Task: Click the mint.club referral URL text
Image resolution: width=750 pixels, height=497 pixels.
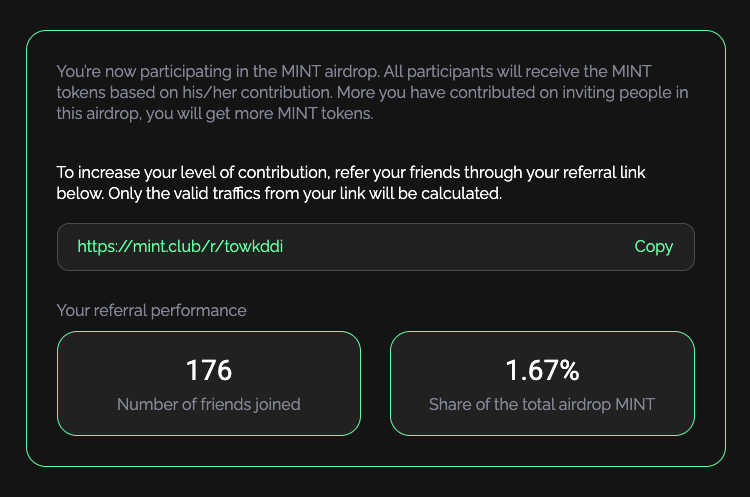Action: pyautogui.click(x=186, y=246)
